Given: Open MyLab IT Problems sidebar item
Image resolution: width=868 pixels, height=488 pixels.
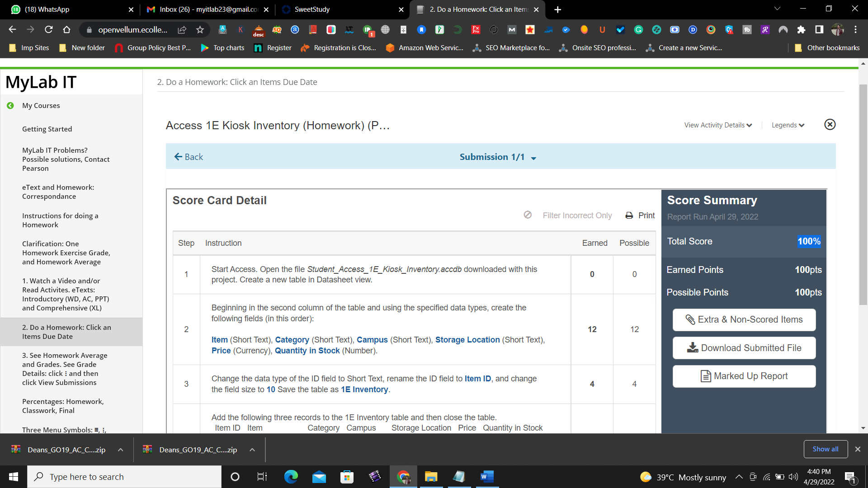Looking at the screenshot, I should coord(66,159).
